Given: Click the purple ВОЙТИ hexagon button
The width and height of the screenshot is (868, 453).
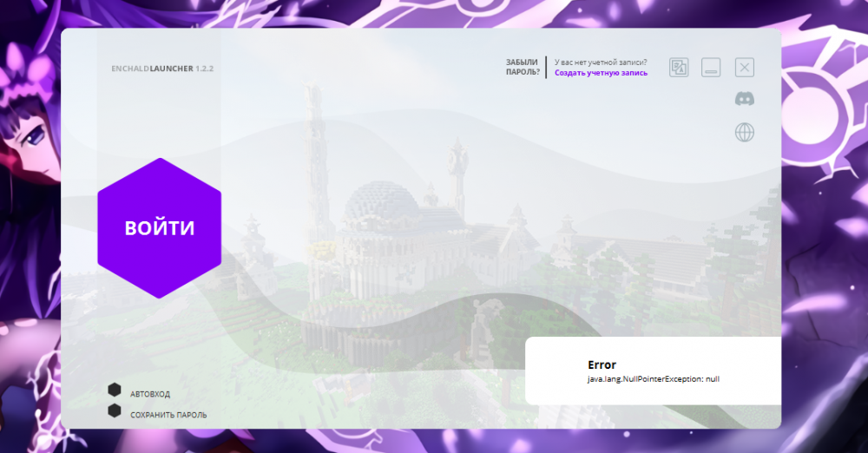Looking at the screenshot, I should [160, 228].
